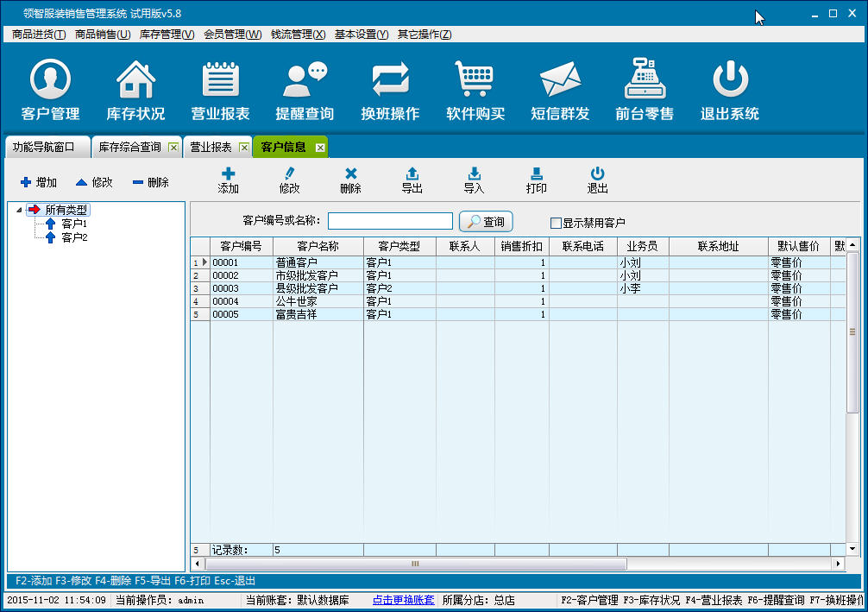The image size is (868, 612).
Task: Toggle 显示禁用客户 checkbox
Action: [x=556, y=224]
